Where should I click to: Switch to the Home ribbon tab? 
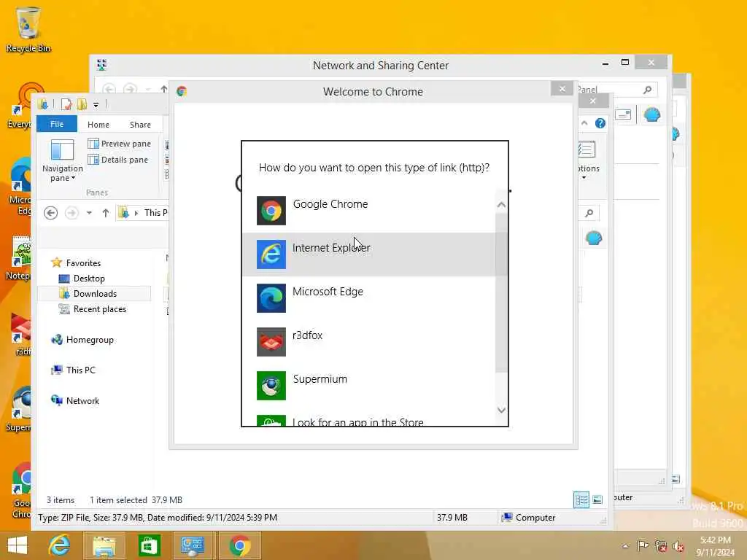click(98, 124)
